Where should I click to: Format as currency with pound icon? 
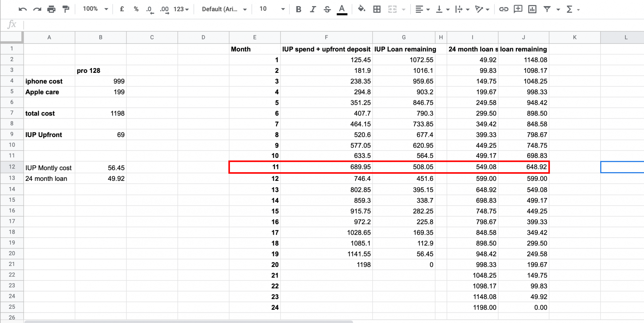click(x=122, y=9)
